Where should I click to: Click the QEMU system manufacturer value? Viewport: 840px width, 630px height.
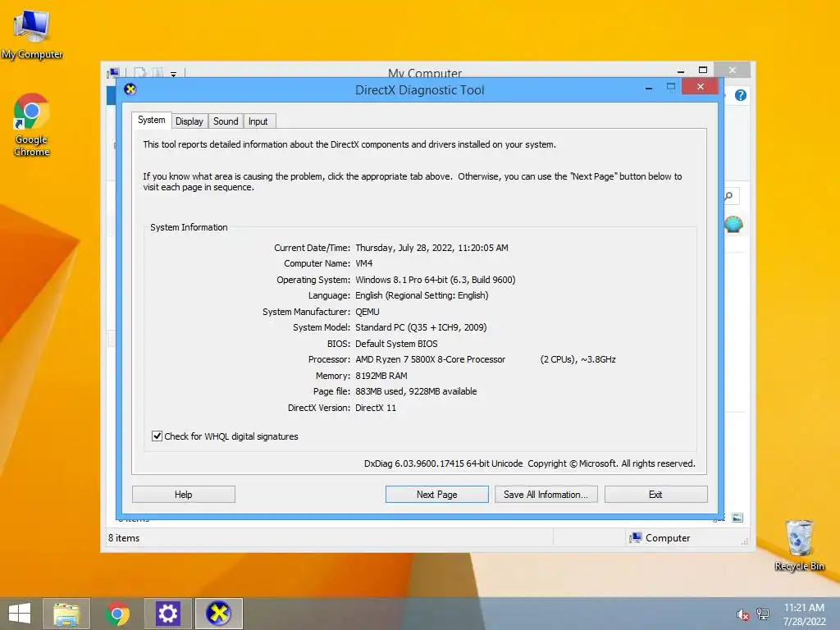click(367, 312)
